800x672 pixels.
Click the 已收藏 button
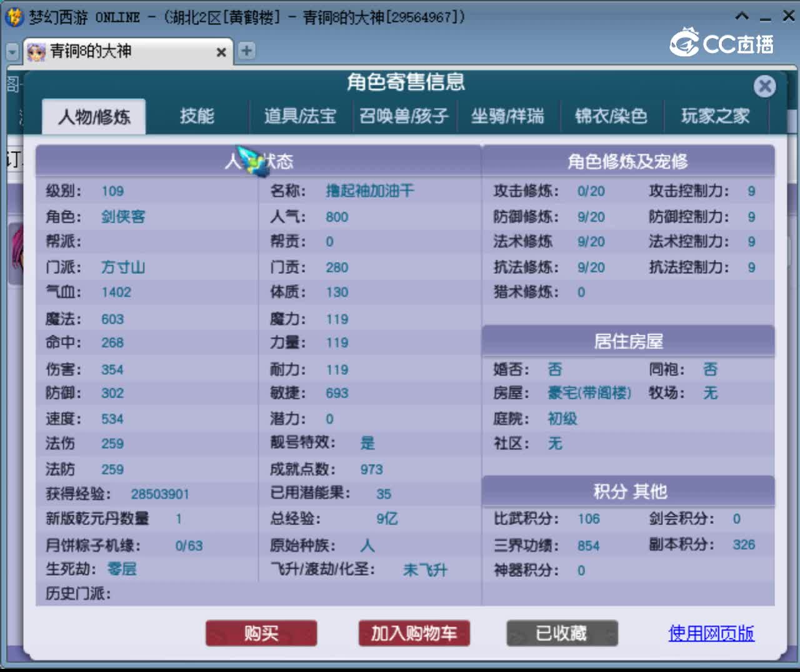562,633
